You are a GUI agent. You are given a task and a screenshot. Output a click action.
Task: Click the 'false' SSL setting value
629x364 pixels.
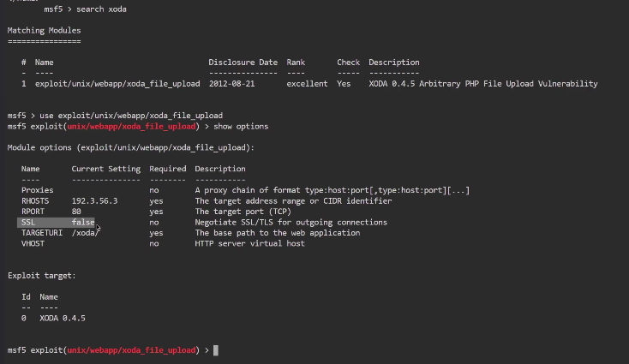(83, 222)
